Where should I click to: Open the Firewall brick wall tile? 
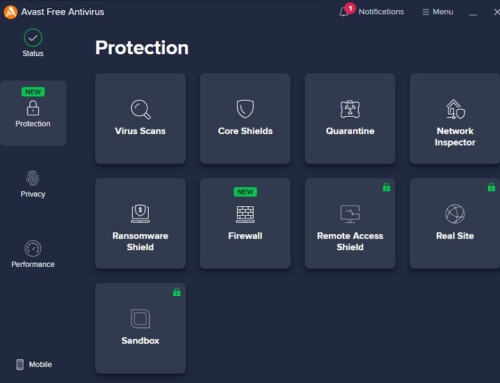tap(245, 223)
